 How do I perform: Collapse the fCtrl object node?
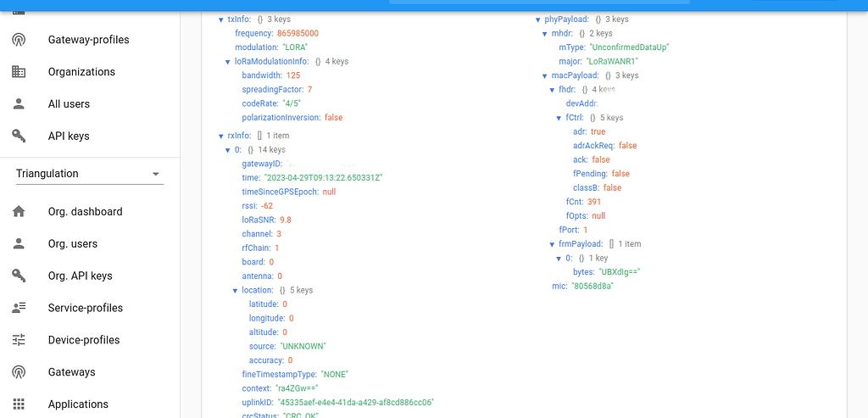coord(559,118)
